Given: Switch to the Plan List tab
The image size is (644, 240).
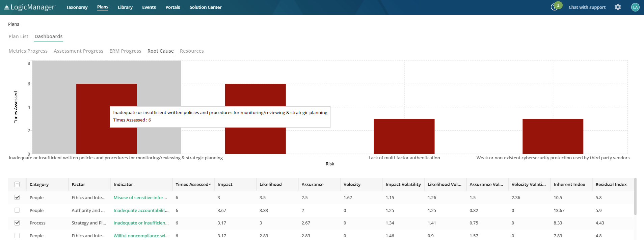Looking at the screenshot, I should [19, 36].
